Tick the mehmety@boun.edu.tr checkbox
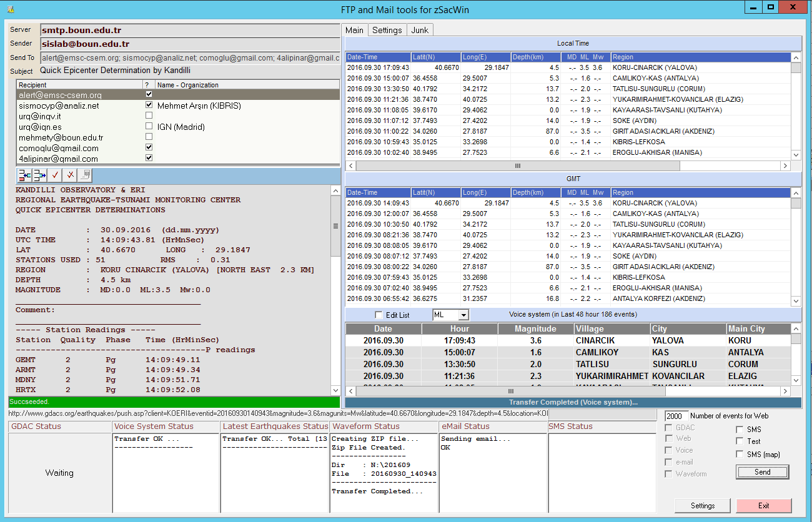Screen dimensions: 812x522 [x=149, y=137]
